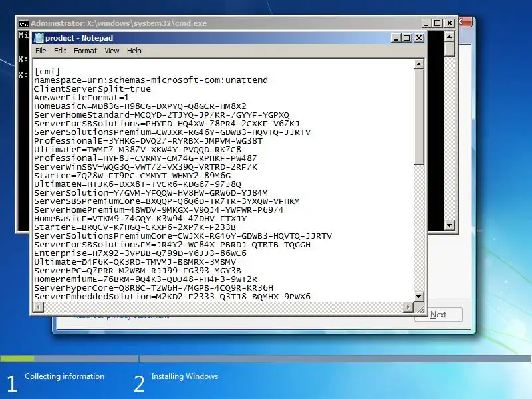
Task: Click Notepad horizontal scrollbar right arrow
Action: pos(408,307)
